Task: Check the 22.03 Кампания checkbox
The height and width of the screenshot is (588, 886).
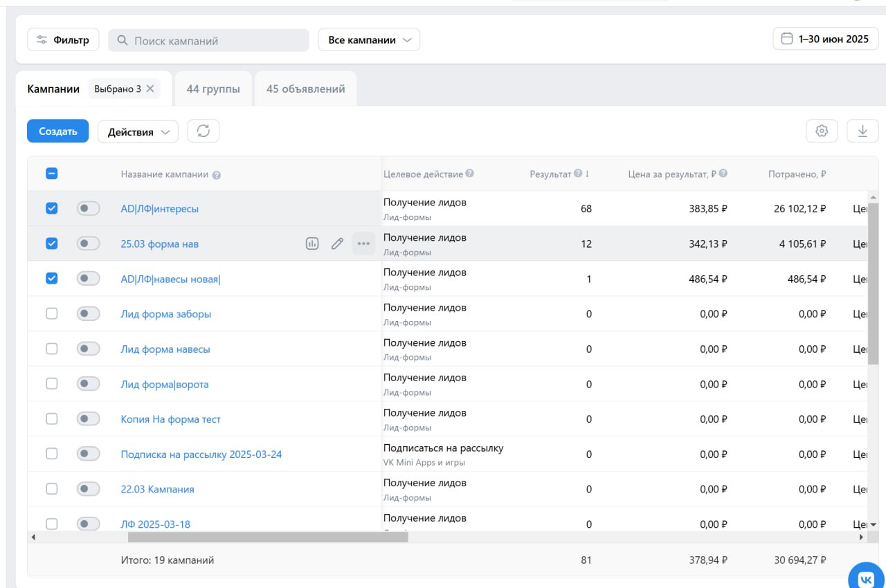Action: [x=51, y=489]
